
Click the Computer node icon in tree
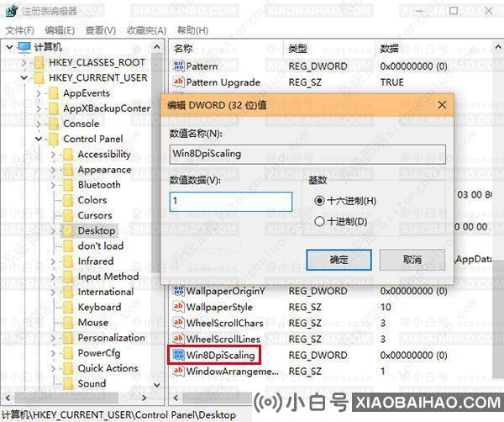[x=24, y=47]
